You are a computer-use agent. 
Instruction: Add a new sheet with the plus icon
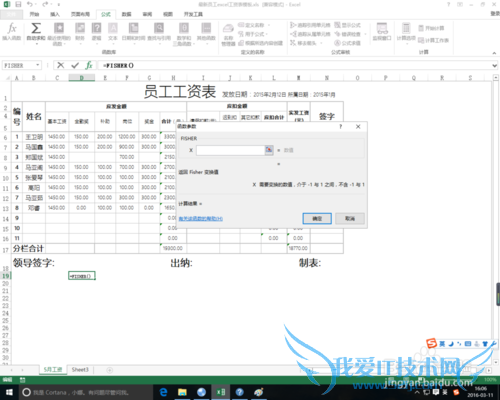tap(109, 370)
